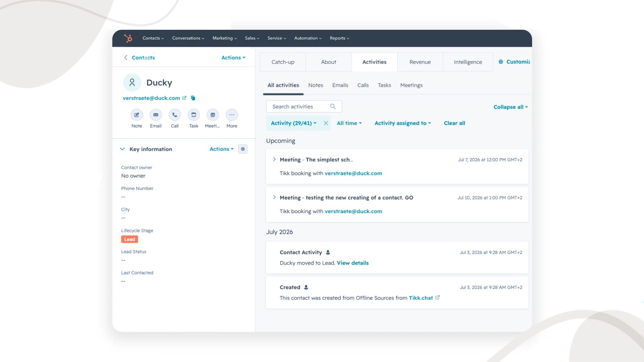Click View details link
Viewport: 644px width, 362px height.
coord(353,263)
